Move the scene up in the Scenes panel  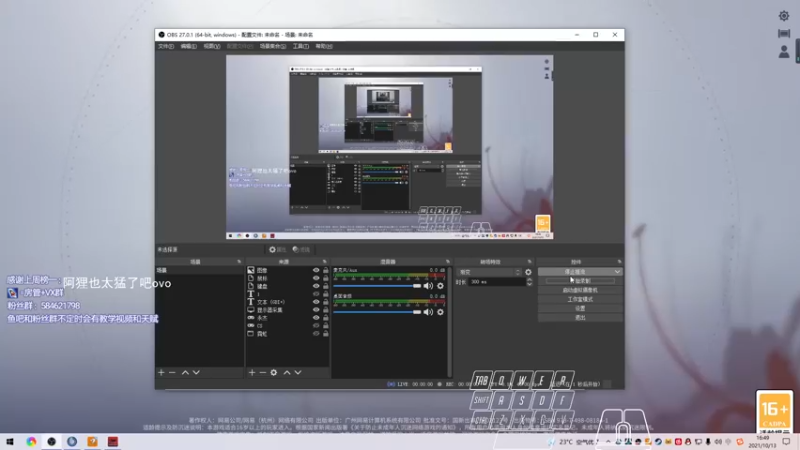185,373
